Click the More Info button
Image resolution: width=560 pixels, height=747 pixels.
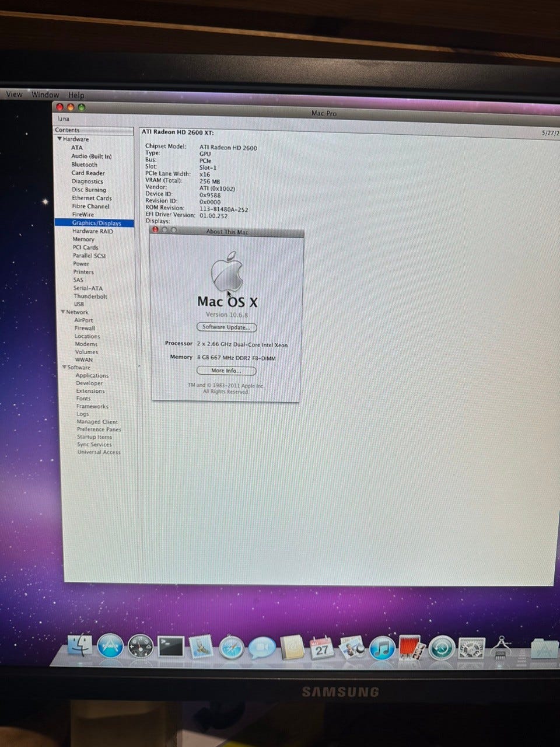226,371
